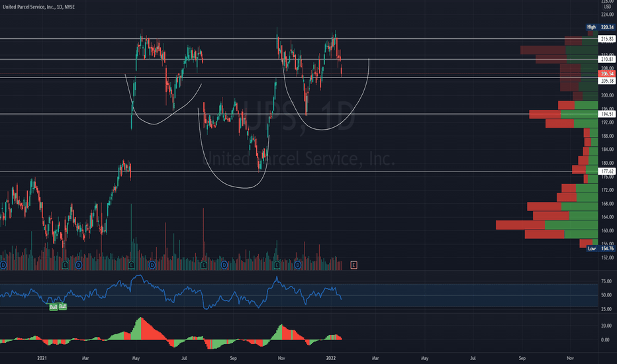Open the upcoming red earnings marker after 2022
This screenshot has height=364, width=617.
[354, 265]
